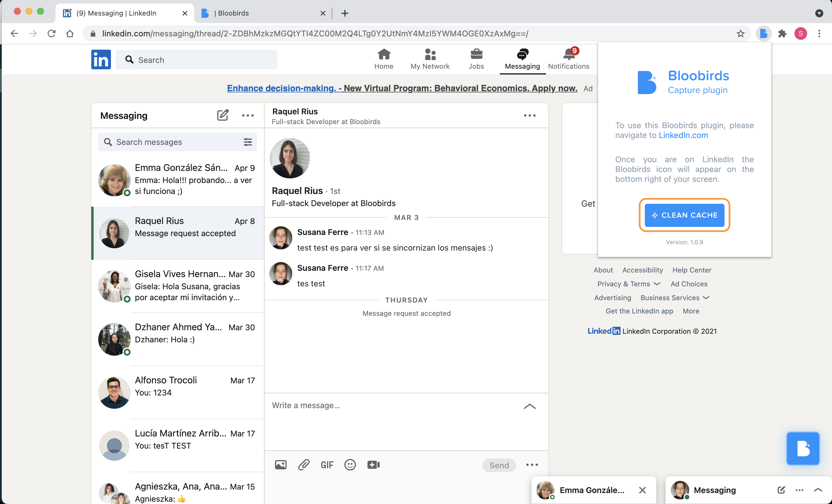Viewport: 832px width, 504px height.
Task: Open the Chrome tab search dropdown arrow
Action: tap(819, 13)
